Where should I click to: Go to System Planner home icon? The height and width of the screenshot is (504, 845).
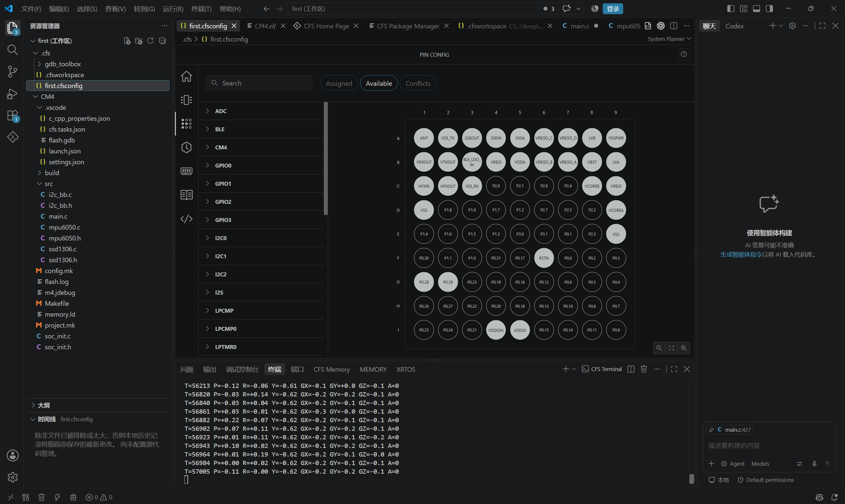[x=186, y=76]
